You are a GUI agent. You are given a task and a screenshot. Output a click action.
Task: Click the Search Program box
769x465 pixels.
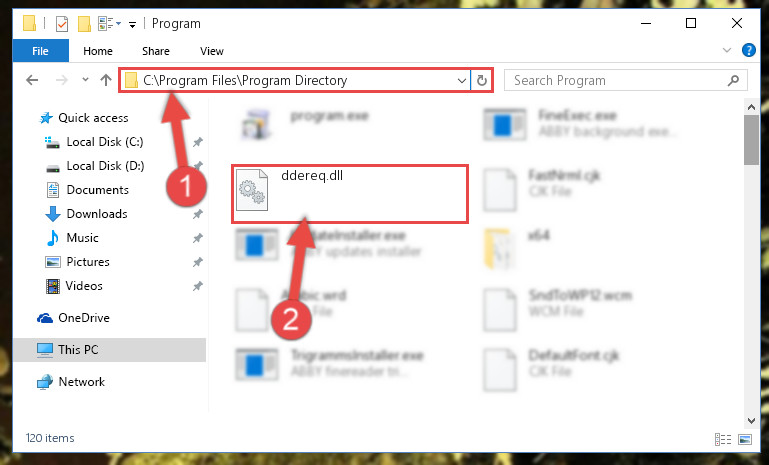click(625, 80)
